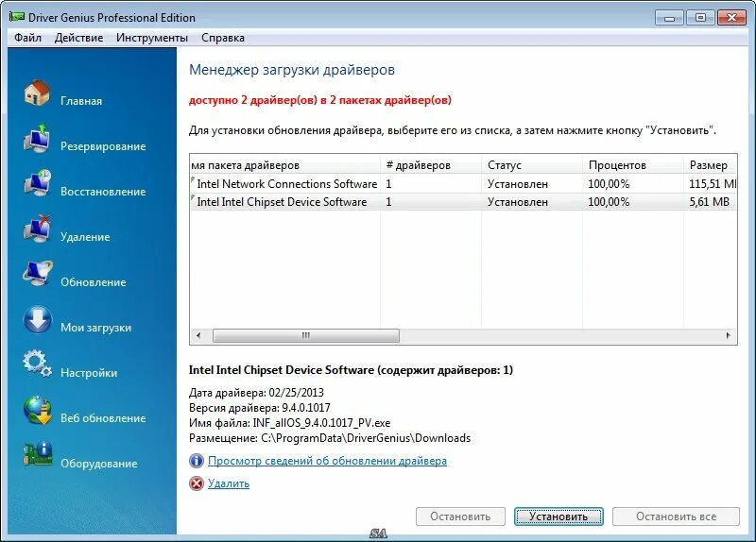Open the Действие menu
The image size is (756, 542).
pos(78,38)
